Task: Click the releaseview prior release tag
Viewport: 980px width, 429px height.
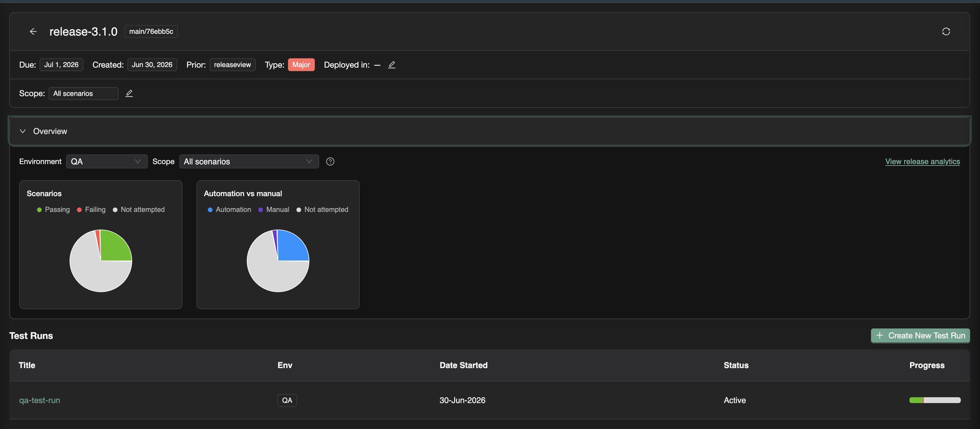Action: (232, 65)
